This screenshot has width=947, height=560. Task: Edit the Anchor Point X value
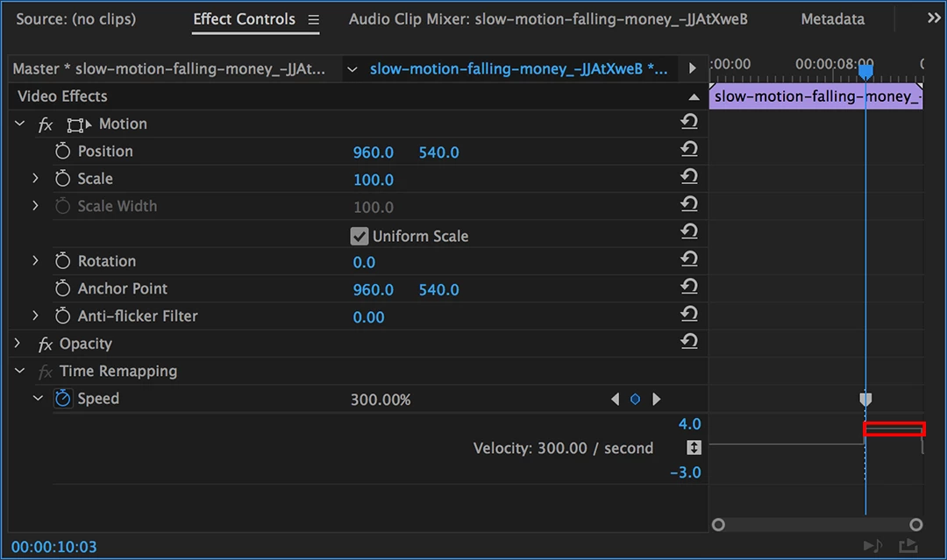click(x=374, y=290)
